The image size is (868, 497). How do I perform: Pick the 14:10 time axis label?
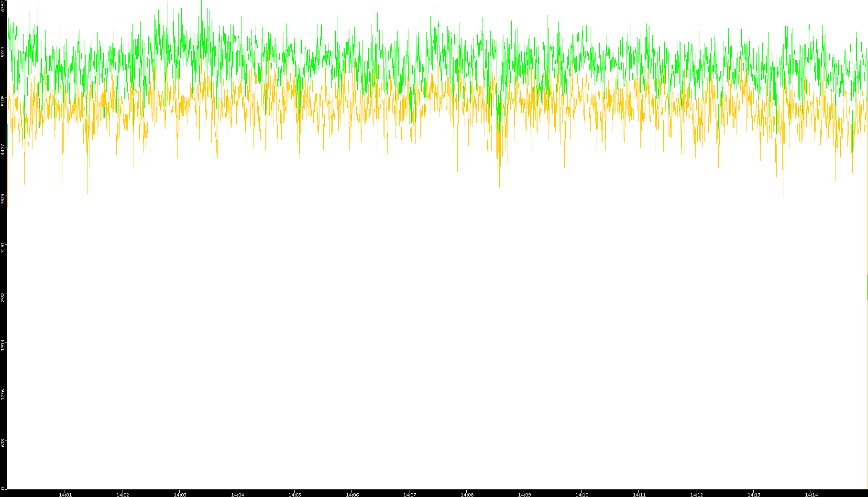(x=582, y=495)
